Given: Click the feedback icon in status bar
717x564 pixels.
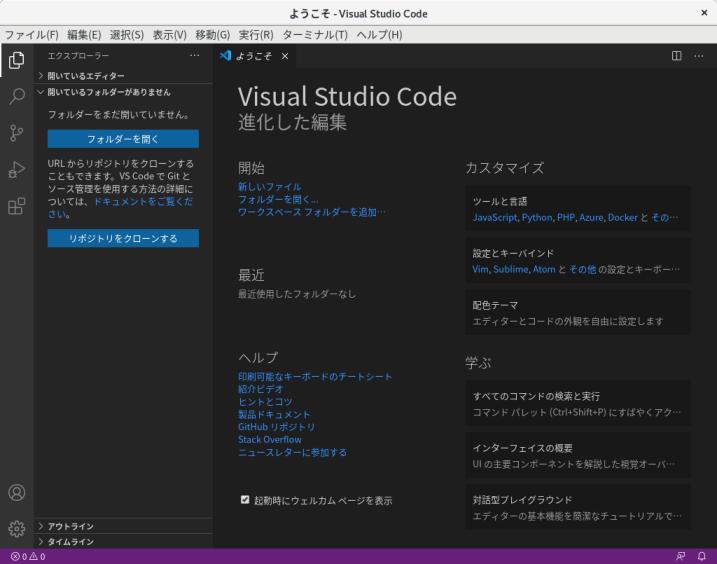Looking at the screenshot, I should pos(680,556).
